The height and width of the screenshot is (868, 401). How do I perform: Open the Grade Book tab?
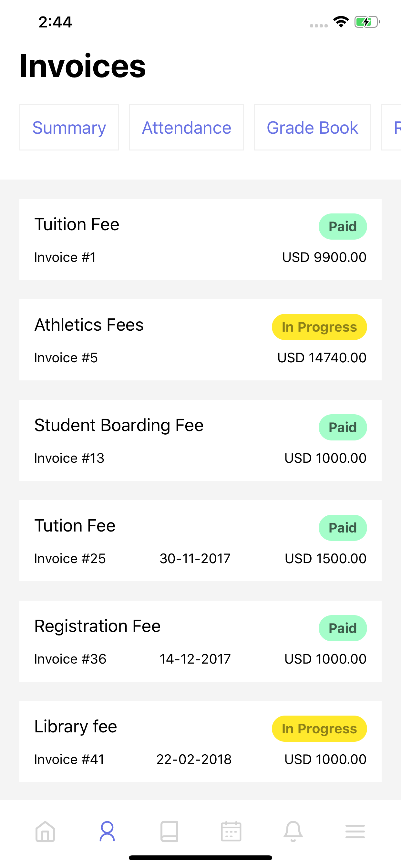[313, 127]
